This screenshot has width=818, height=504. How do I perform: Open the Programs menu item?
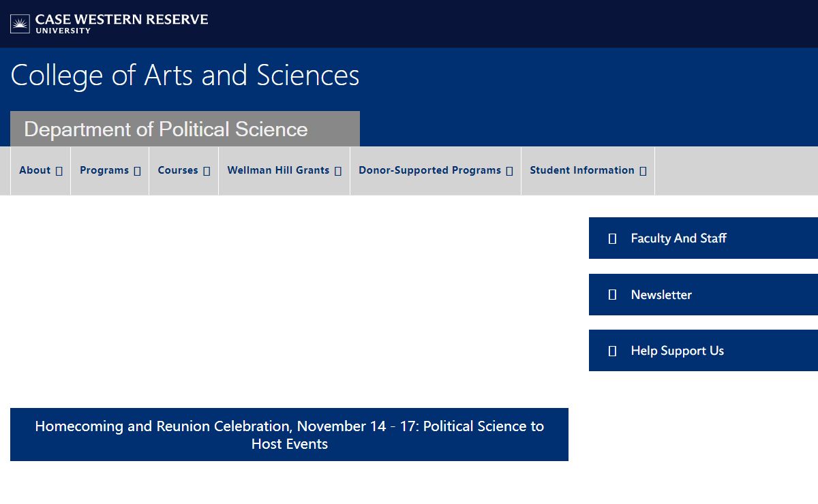coord(110,171)
